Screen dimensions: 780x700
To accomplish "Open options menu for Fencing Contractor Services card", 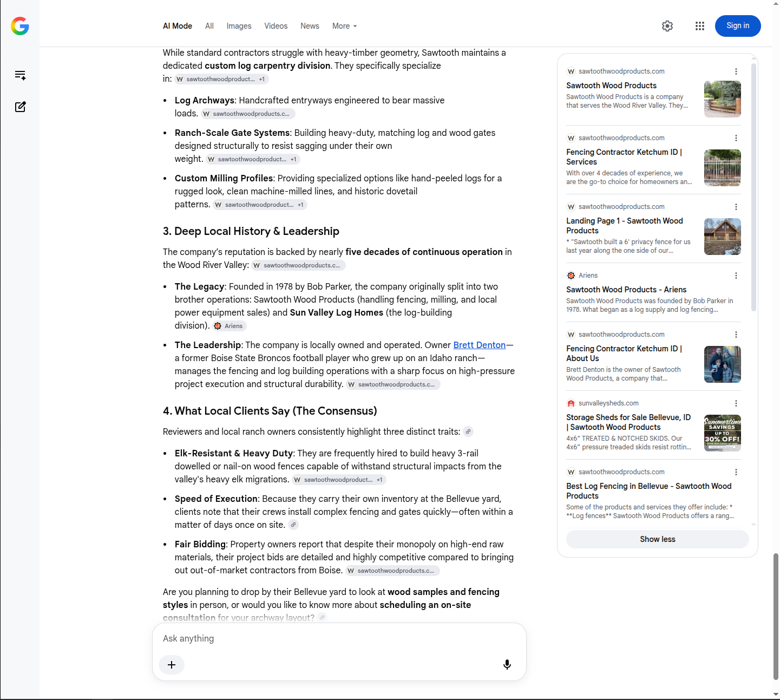I will [x=736, y=138].
